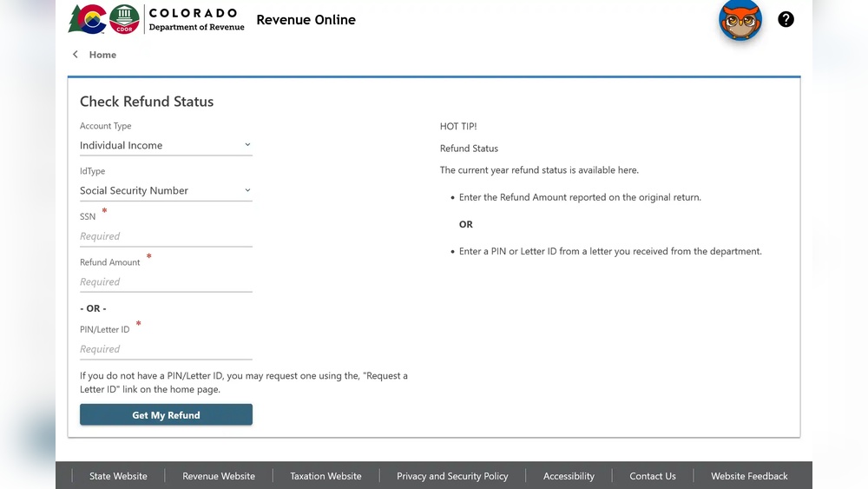Open Taxation Website footer link
This screenshot has width=868, height=489.
325,476
